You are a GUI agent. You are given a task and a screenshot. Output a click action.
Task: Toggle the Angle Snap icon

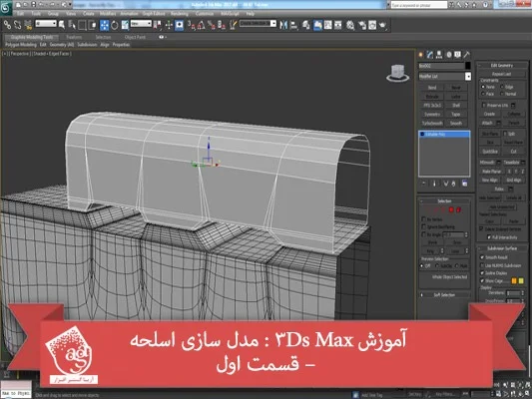point(202,25)
